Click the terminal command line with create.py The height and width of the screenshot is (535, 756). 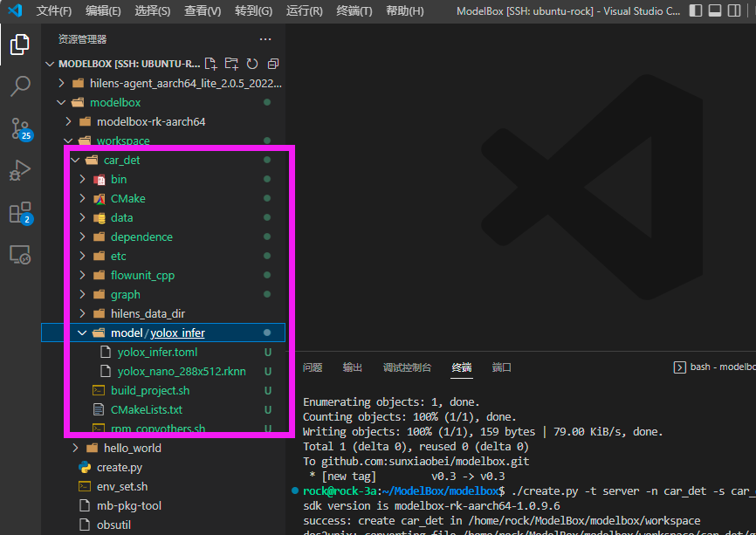coord(529,491)
